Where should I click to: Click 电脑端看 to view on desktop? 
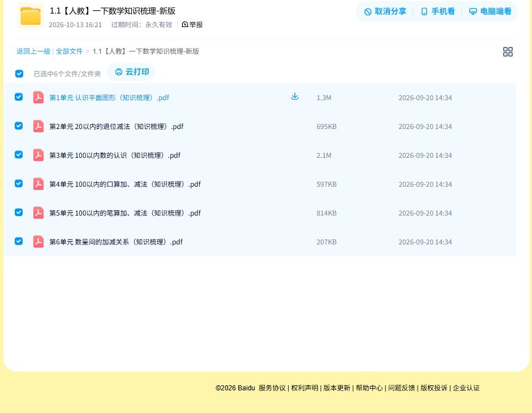490,11
